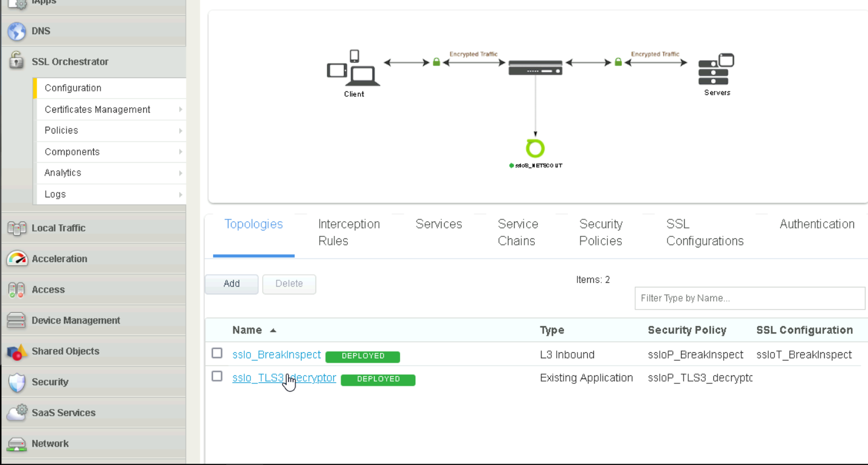Expand the Analytics submenu
The width and height of the screenshot is (868, 465).
point(180,173)
